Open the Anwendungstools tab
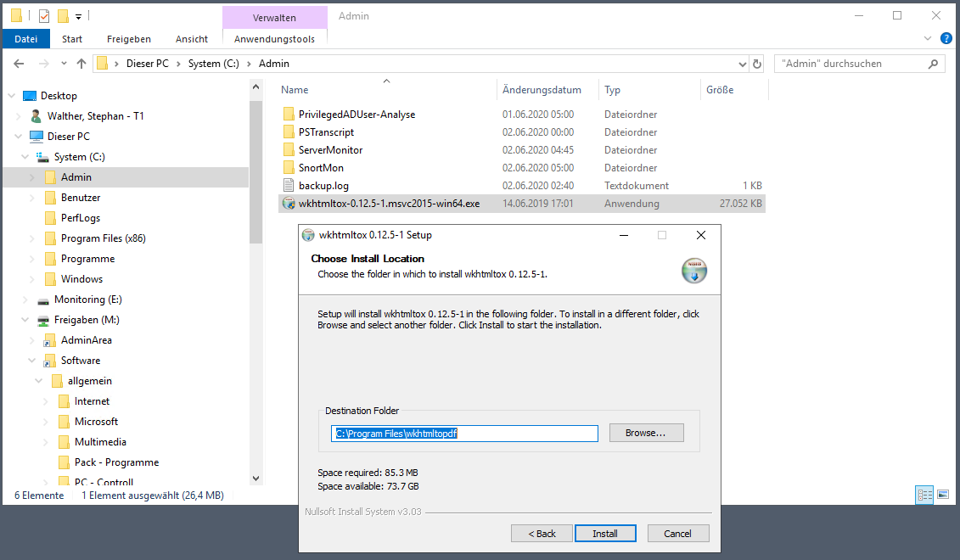 [x=274, y=38]
